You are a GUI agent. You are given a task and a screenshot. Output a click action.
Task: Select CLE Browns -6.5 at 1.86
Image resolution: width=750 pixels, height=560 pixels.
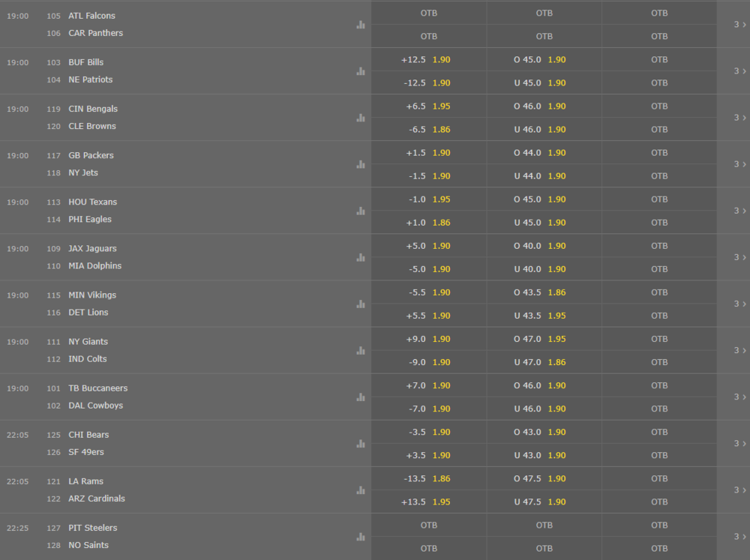(429, 130)
